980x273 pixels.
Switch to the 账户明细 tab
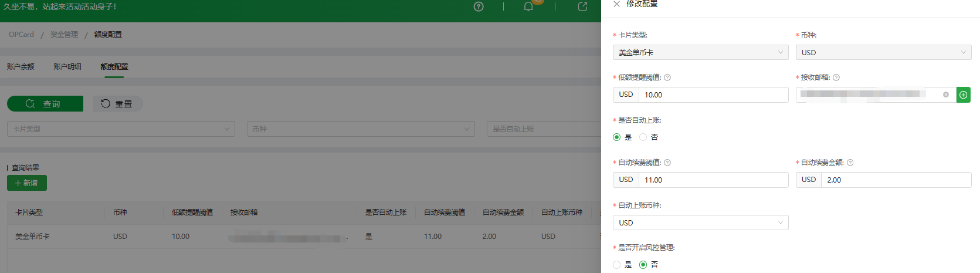coord(67,67)
